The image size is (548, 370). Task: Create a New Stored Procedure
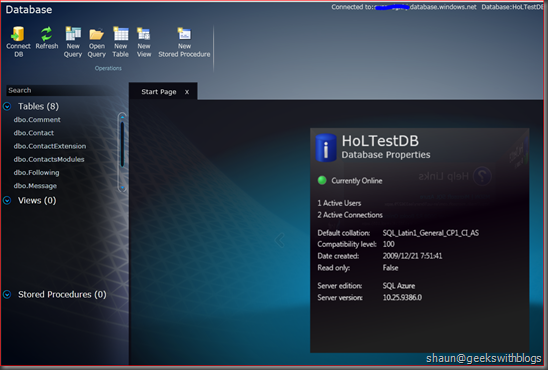click(x=184, y=42)
